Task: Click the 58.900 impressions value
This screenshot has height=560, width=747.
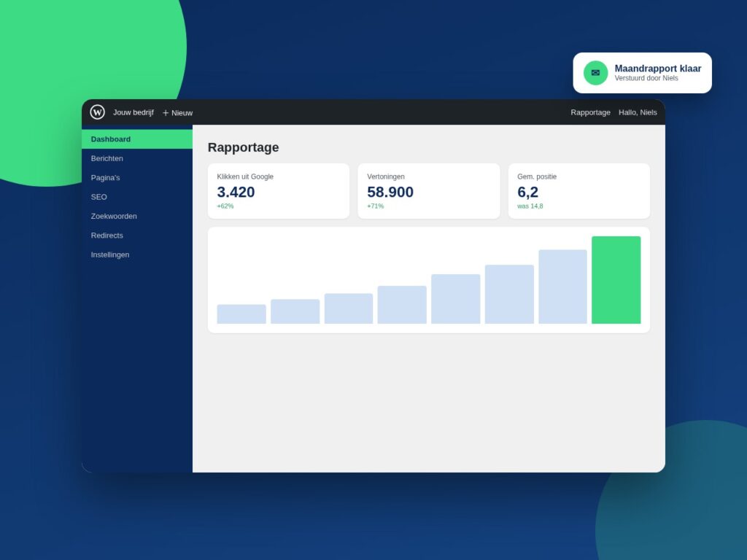Action: 390,192
